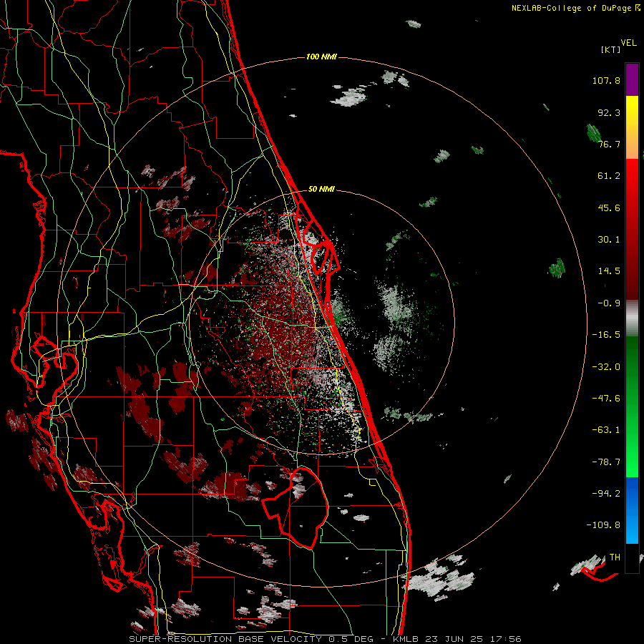The height and width of the screenshot is (644, 644).
Task: Click the TH label in the legend
Action: pyautogui.click(x=615, y=557)
